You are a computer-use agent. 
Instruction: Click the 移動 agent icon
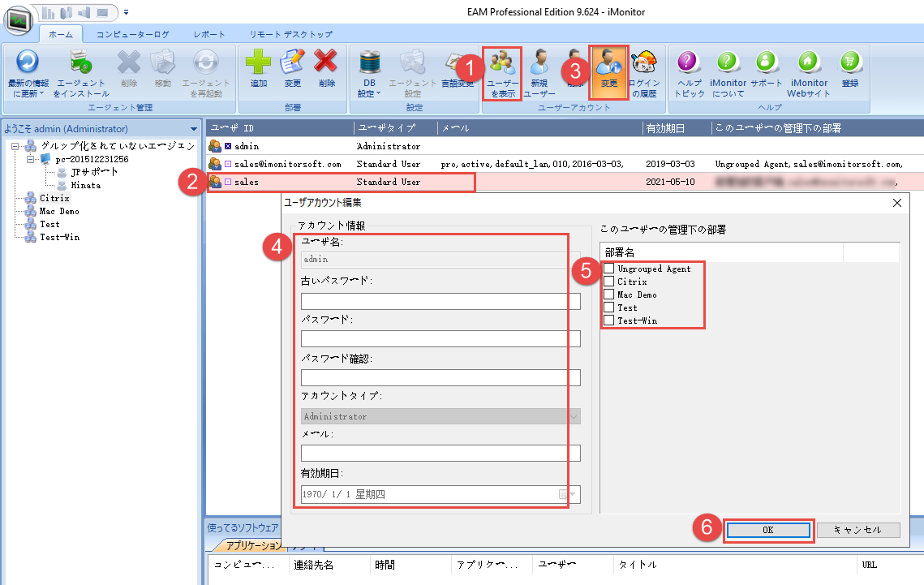[x=162, y=62]
